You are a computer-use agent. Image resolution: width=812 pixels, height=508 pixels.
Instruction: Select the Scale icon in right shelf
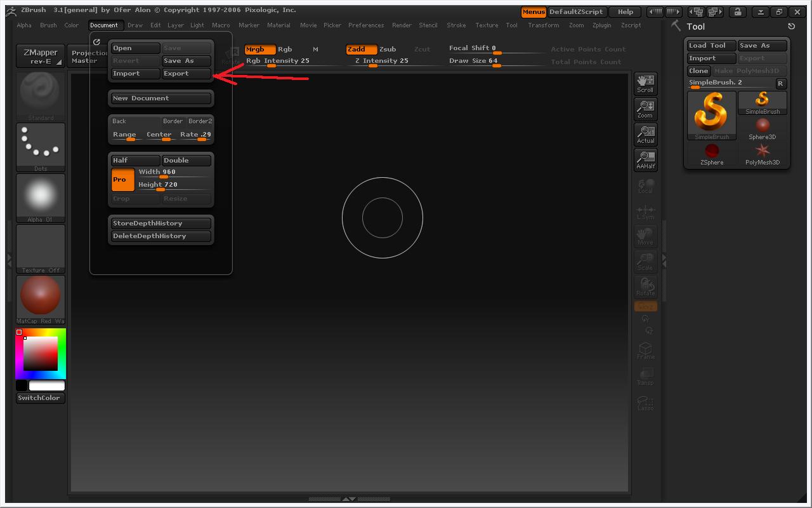pyautogui.click(x=645, y=262)
